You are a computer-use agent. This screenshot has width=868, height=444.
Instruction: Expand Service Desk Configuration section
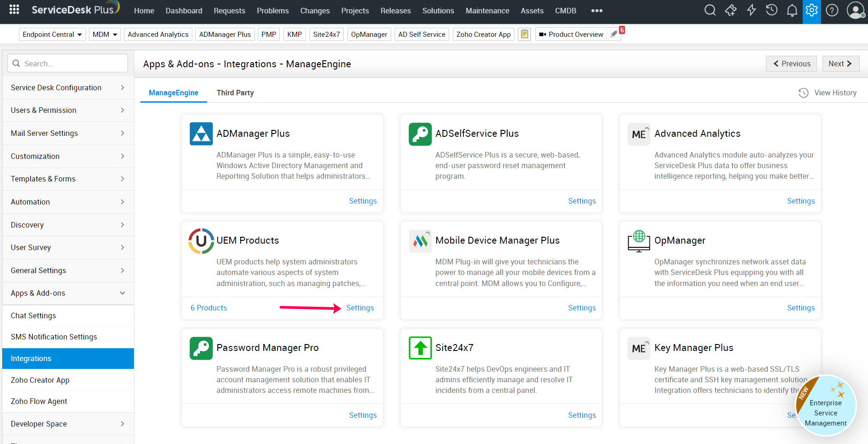(x=68, y=88)
